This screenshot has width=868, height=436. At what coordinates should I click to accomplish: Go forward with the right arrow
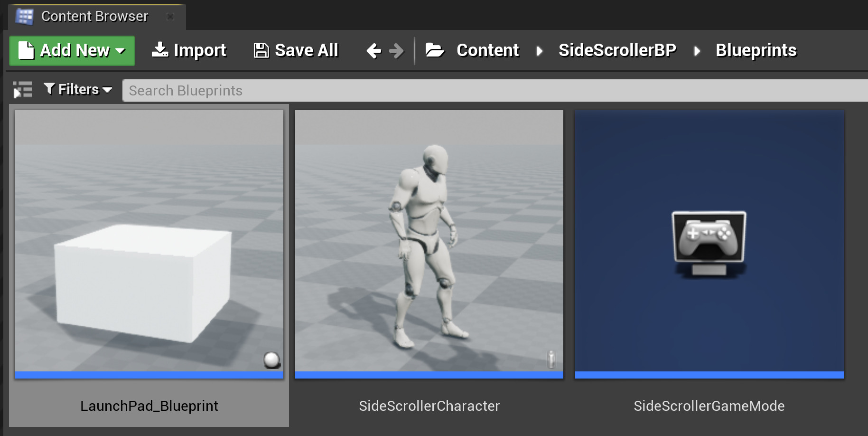pyautogui.click(x=396, y=50)
